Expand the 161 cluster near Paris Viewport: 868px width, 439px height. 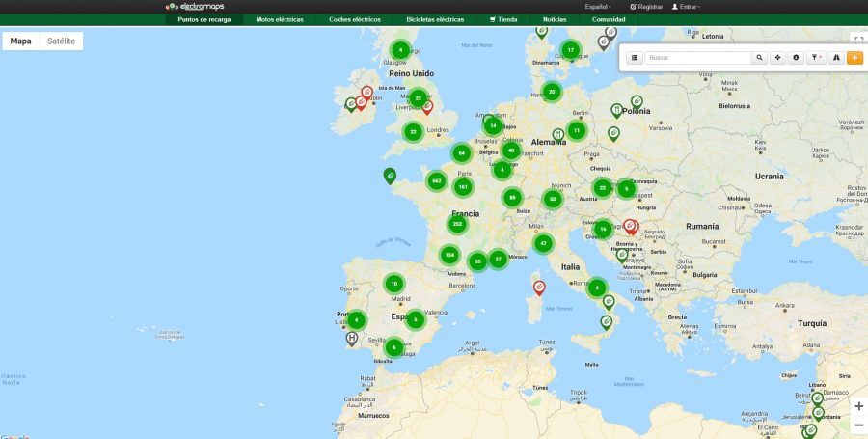(463, 188)
